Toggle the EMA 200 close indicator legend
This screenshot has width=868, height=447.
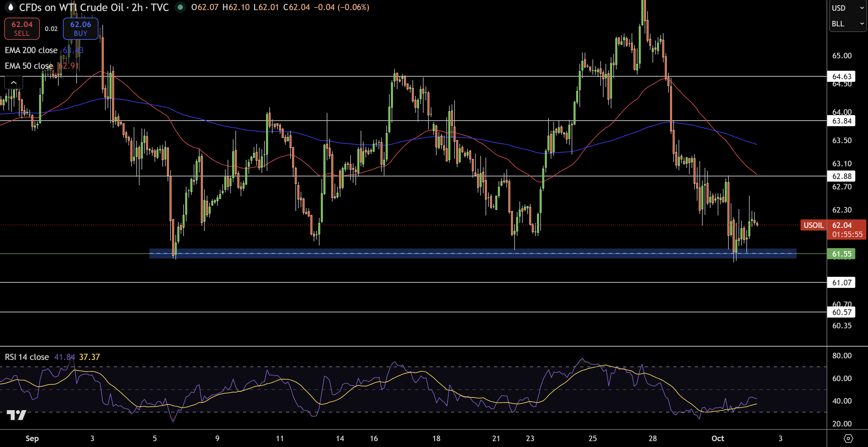point(31,50)
